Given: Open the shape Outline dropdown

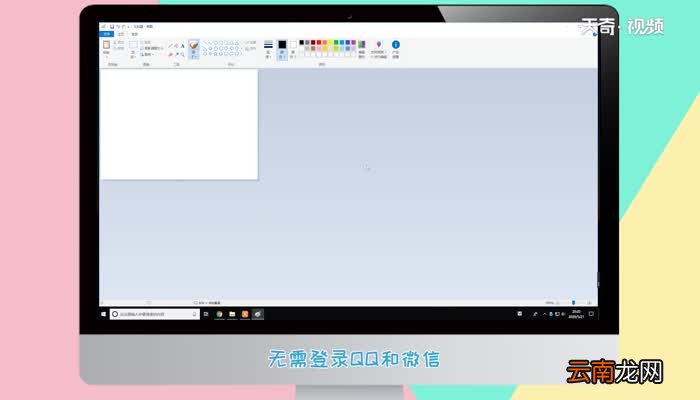Looking at the screenshot, I should pos(251,43).
